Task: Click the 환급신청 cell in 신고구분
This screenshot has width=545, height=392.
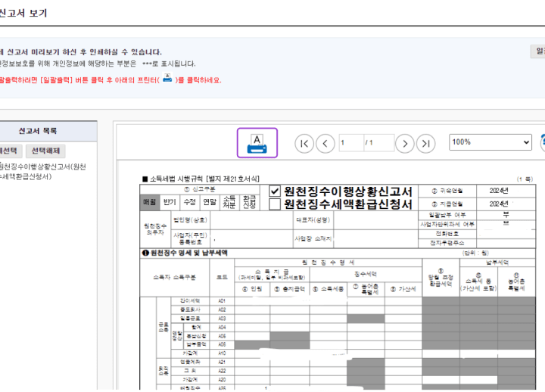Action: click(x=249, y=202)
